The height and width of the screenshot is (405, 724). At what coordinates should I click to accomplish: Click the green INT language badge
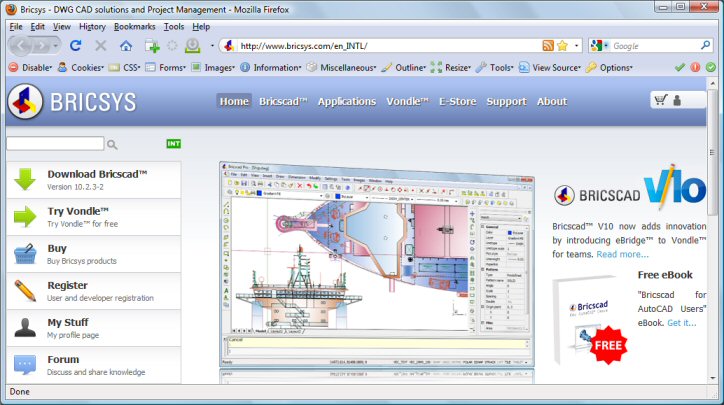[x=174, y=144]
